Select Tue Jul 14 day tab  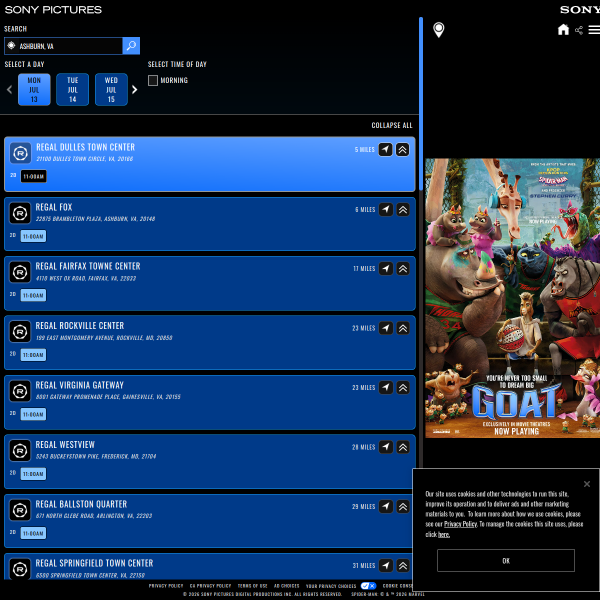pyautogui.click(x=73, y=90)
